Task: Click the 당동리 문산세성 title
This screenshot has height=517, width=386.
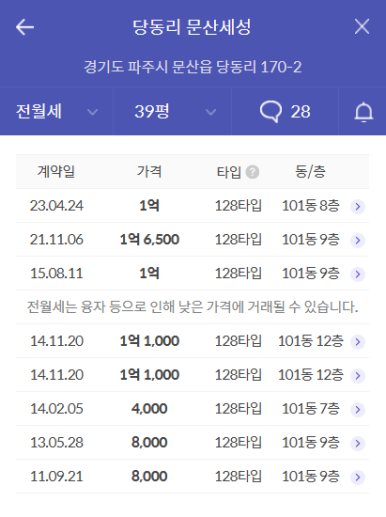Action: (192, 27)
